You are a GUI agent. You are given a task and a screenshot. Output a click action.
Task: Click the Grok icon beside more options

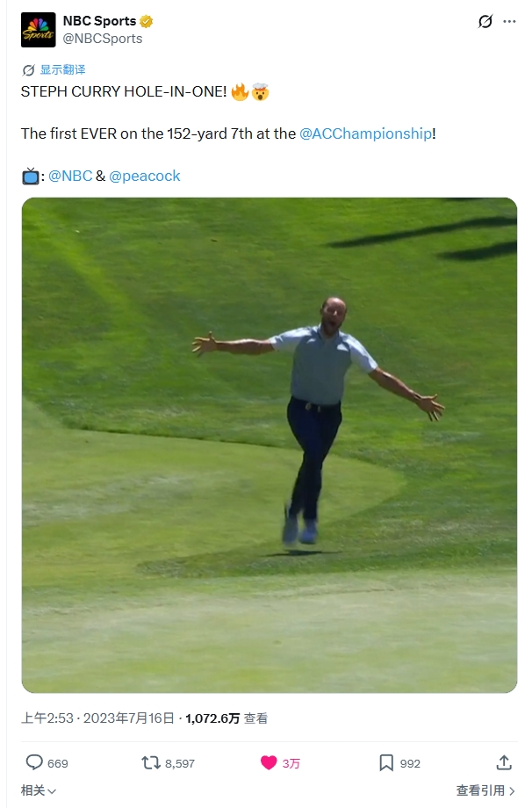(485, 22)
